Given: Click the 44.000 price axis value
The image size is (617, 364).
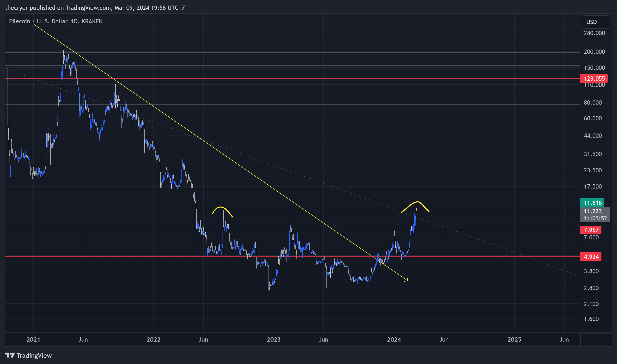Looking at the screenshot, I should (593, 136).
